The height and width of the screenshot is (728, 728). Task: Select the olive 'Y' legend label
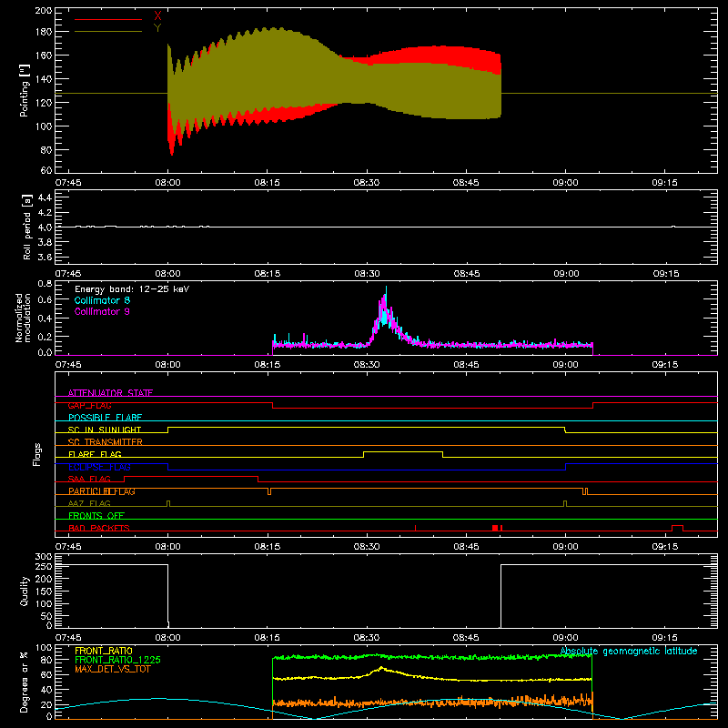(157, 28)
